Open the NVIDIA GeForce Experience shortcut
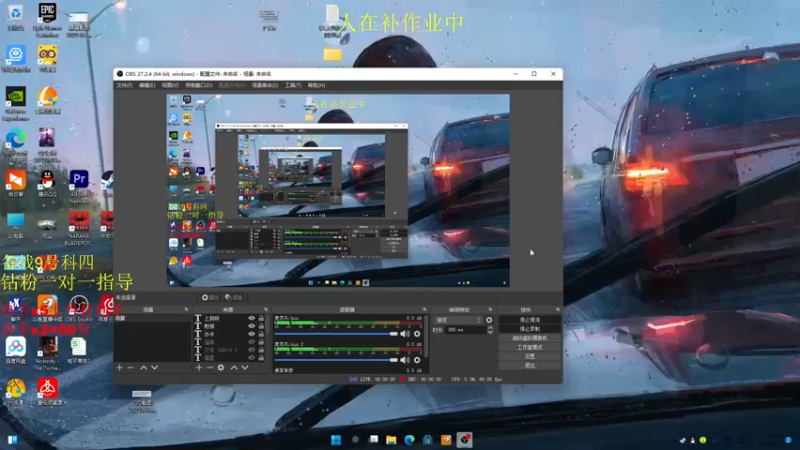800x450 pixels. click(x=15, y=103)
